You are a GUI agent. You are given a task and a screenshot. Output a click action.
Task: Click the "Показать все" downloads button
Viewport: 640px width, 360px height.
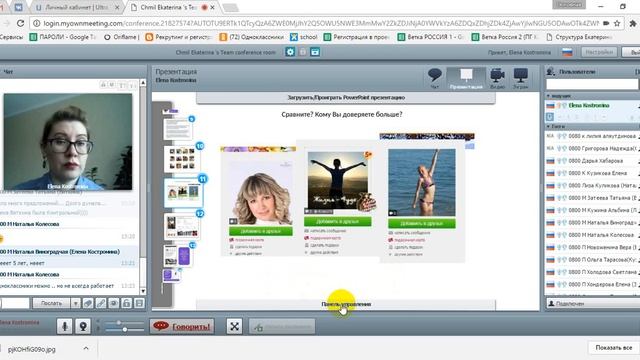(x=613, y=348)
